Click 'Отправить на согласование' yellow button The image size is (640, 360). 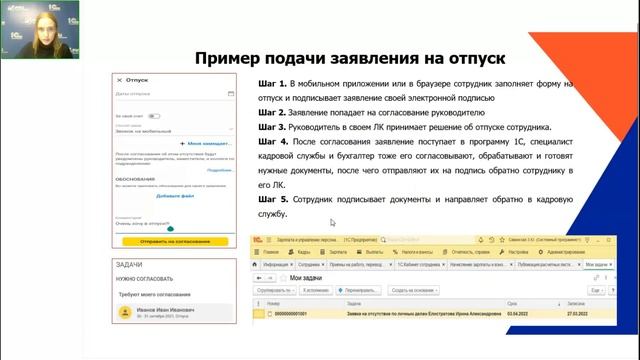[175, 242]
